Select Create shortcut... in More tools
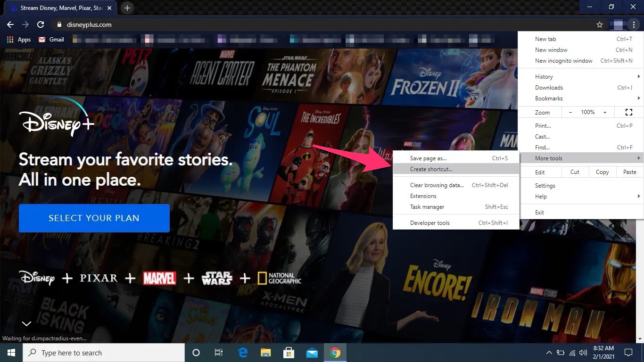 coord(456,169)
